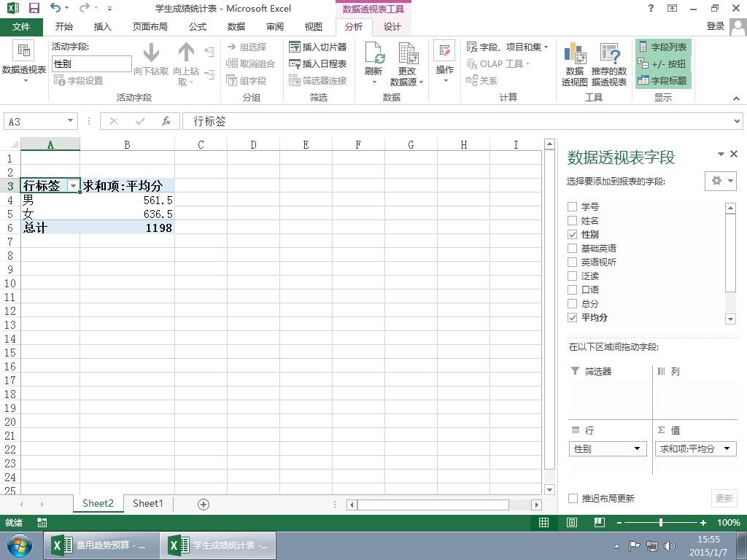Uncheck the 性别 field checkbox
This screenshot has width=747, height=560.
pos(573,234)
